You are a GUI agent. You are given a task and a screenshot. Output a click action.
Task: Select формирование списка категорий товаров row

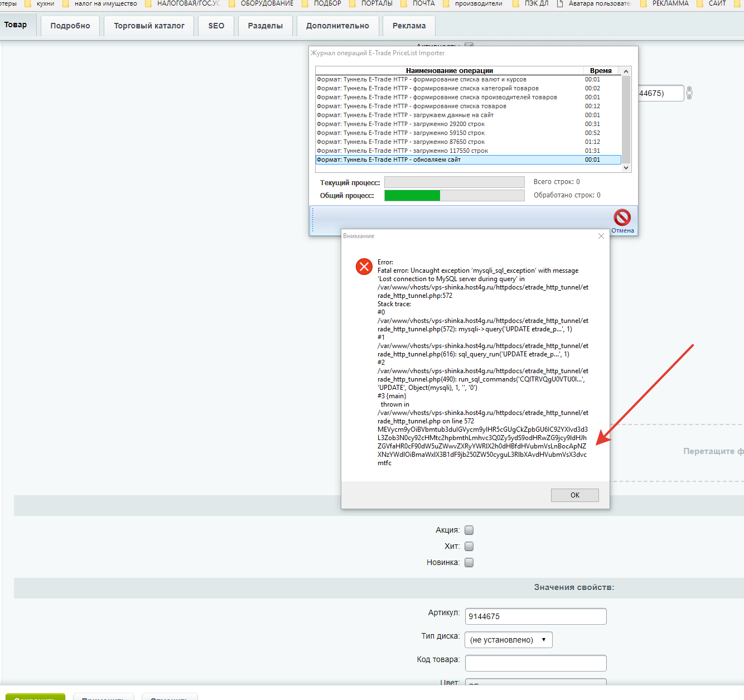pos(468,88)
